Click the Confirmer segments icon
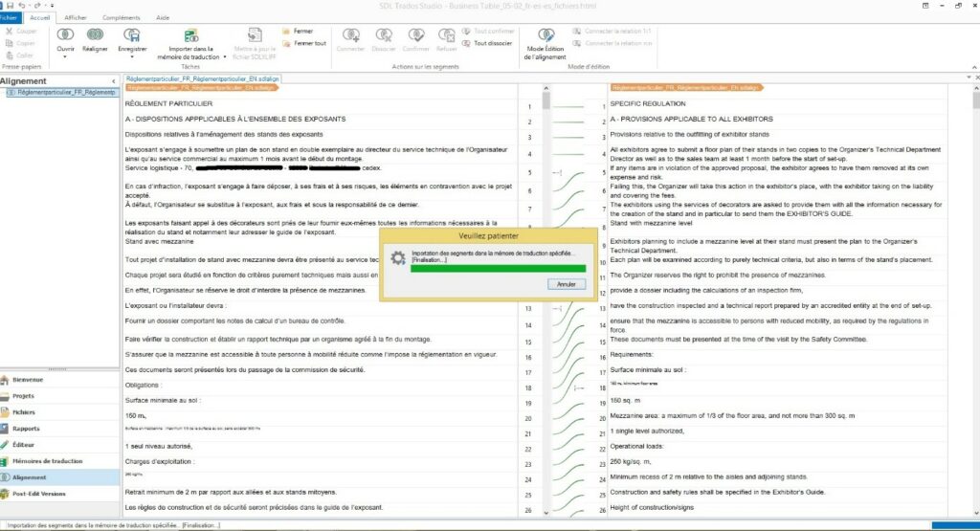 (415, 35)
